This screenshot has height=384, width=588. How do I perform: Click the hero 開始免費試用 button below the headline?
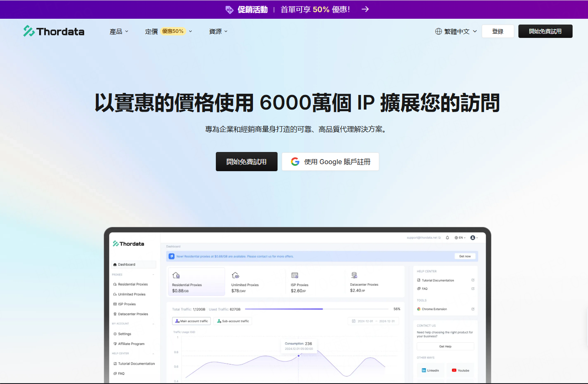pos(247,162)
